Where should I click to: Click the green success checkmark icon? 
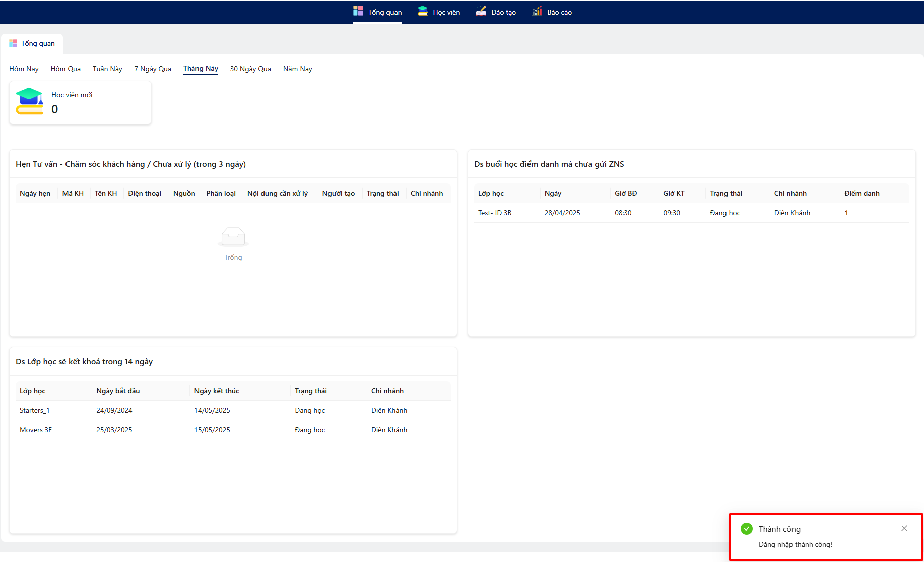tap(747, 529)
